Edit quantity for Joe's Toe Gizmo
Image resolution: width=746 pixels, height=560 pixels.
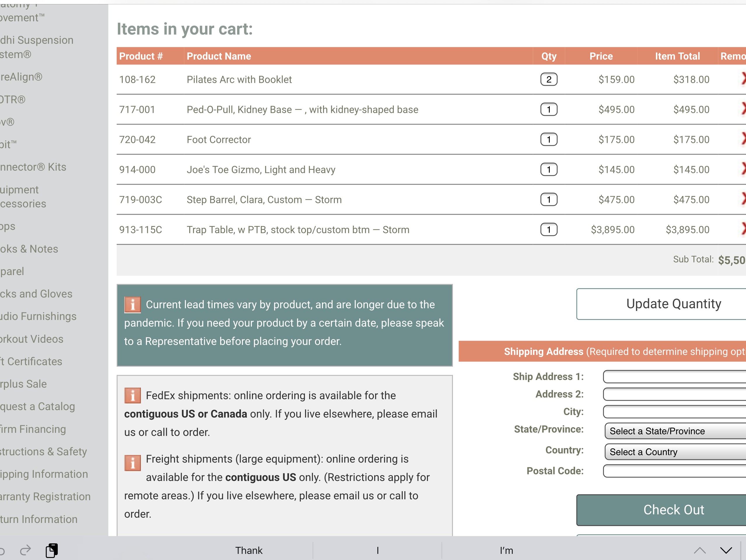coord(549,169)
